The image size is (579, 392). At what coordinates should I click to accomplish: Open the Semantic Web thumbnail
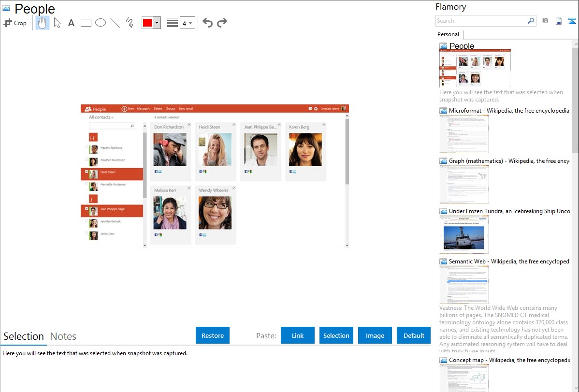(x=464, y=285)
